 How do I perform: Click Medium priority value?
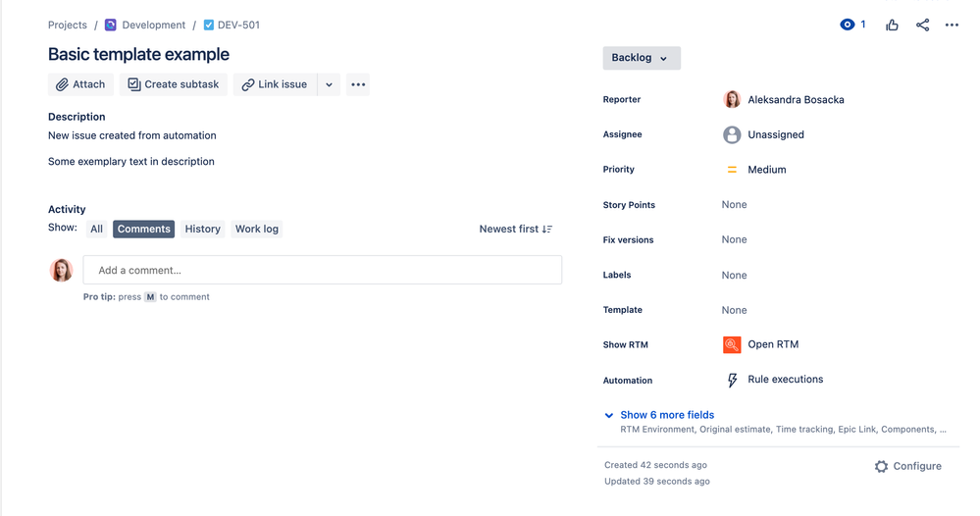coord(767,170)
